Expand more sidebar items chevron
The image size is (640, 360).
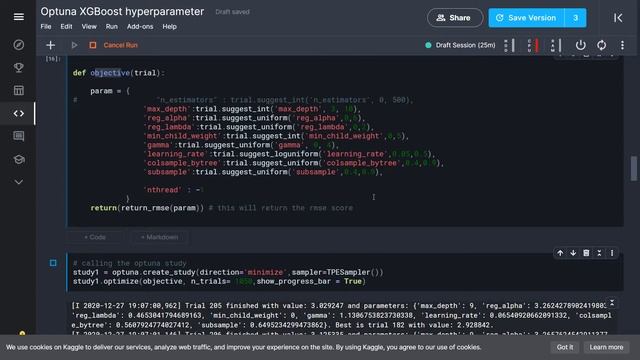coord(18,182)
